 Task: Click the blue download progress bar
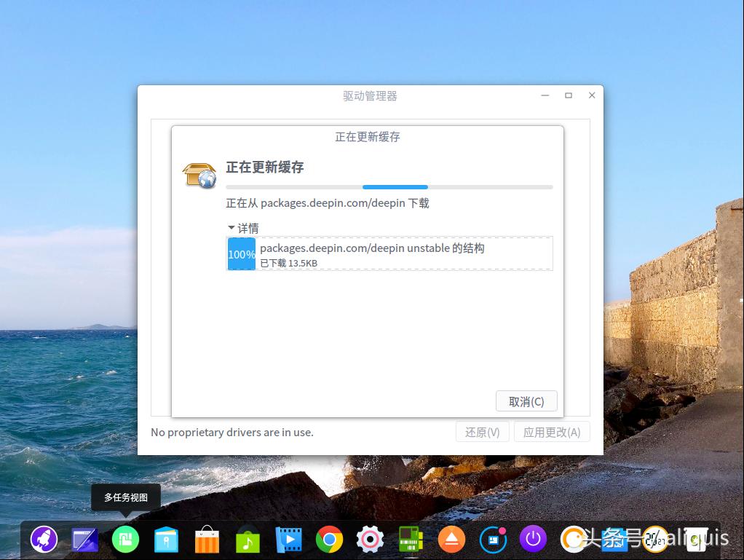[395, 186]
